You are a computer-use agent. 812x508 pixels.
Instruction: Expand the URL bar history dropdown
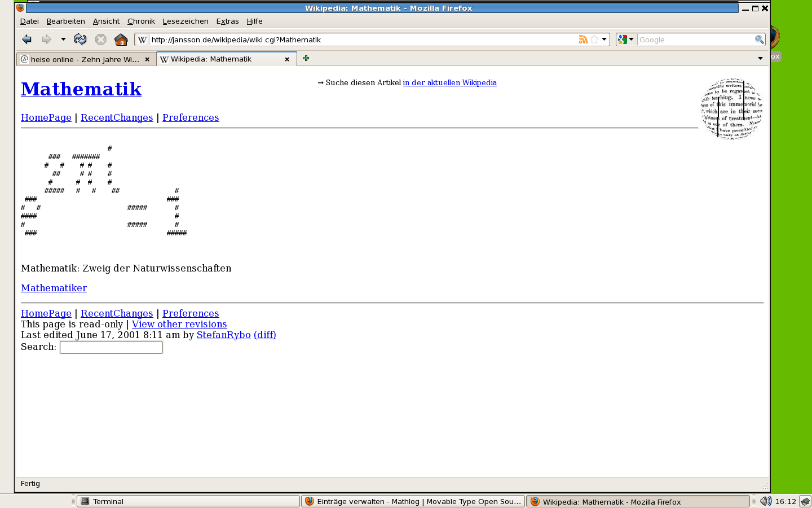coord(604,40)
